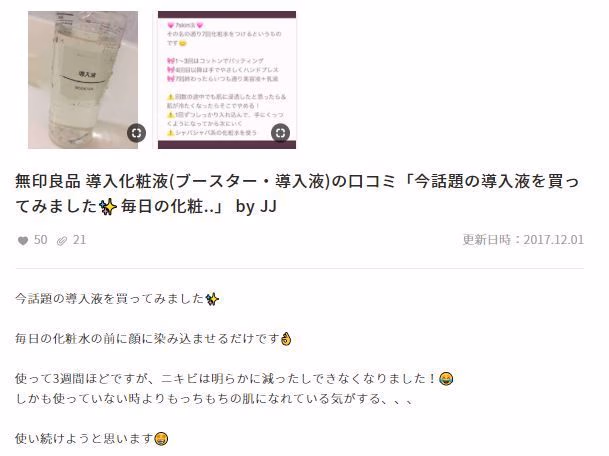Click the expand icon on the bottle photo
The width and height of the screenshot is (609, 456).
(x=136, y=133)
